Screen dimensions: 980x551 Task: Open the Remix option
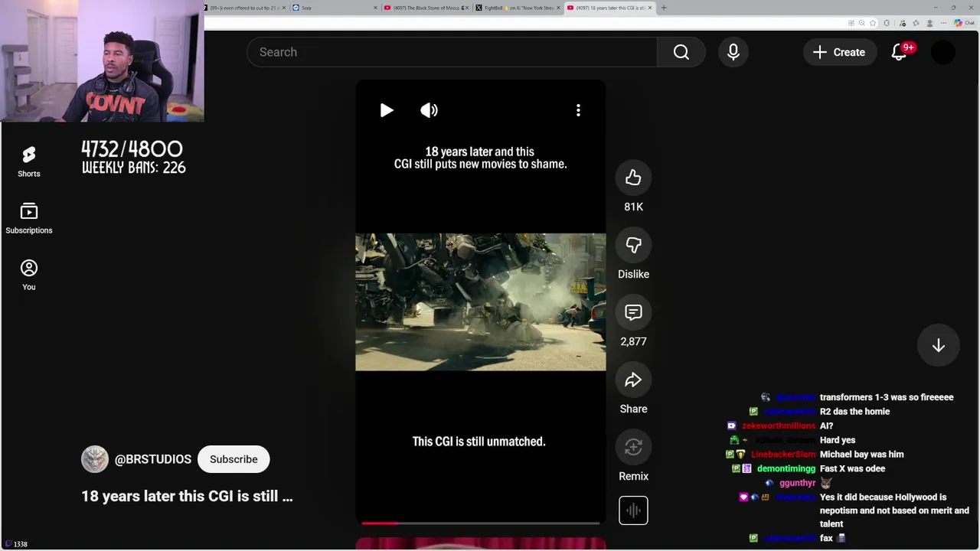click(633, 447)
